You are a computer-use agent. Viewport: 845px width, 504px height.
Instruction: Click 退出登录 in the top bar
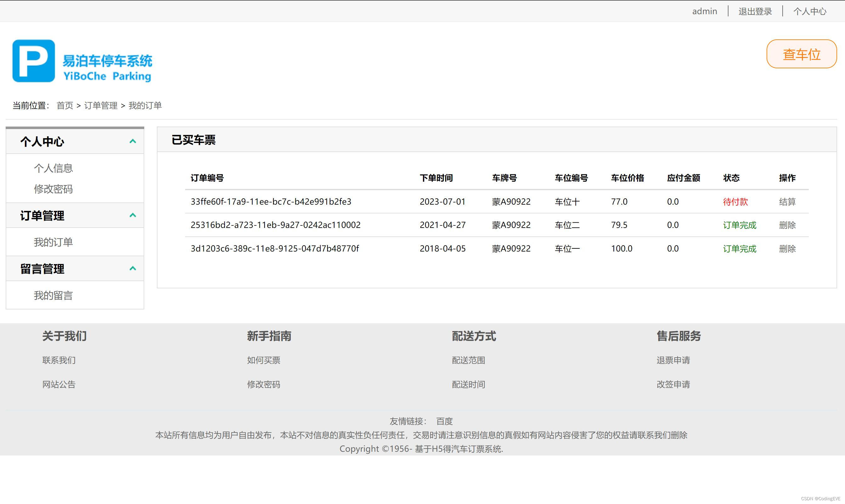(755, 11)
